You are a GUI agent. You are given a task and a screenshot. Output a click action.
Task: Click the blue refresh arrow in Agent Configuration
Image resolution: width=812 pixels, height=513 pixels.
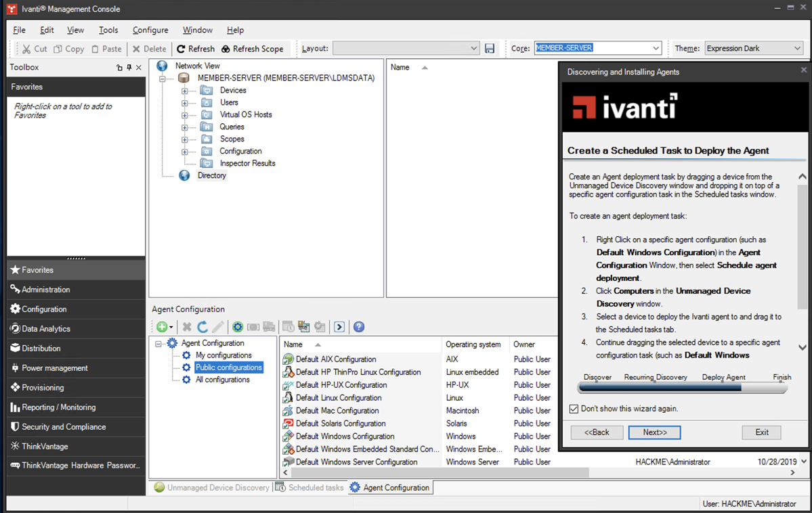tap(202, 327)
